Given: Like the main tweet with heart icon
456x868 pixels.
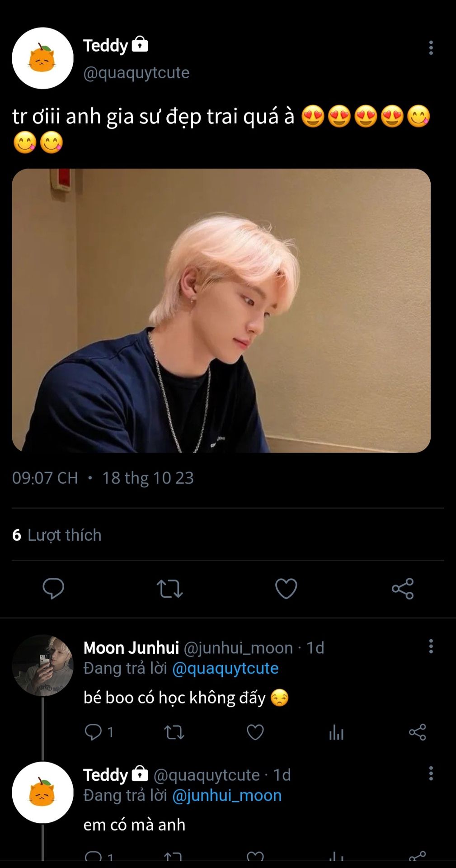Looking at the screenshot, I should 286,588.
